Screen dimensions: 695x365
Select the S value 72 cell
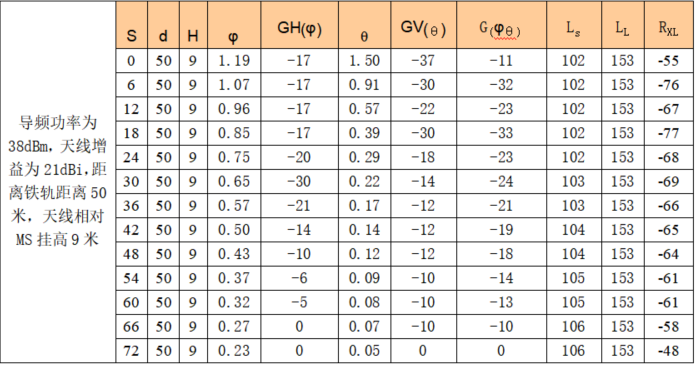coord(132,351)
